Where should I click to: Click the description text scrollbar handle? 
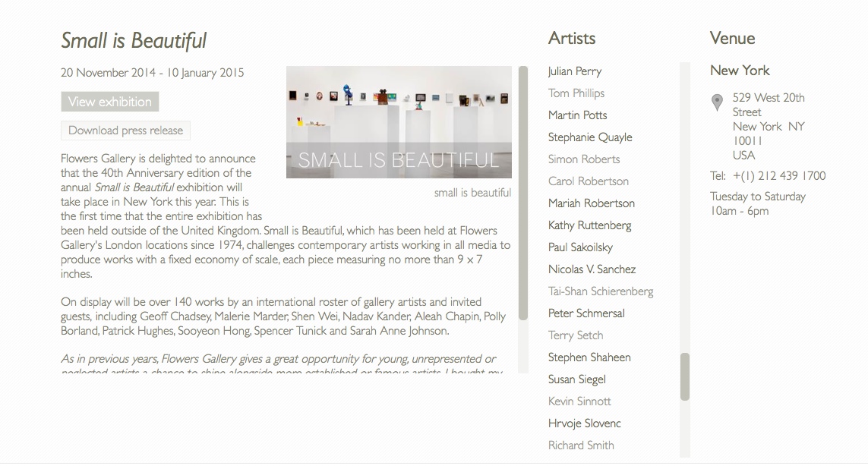coord(523,193)
